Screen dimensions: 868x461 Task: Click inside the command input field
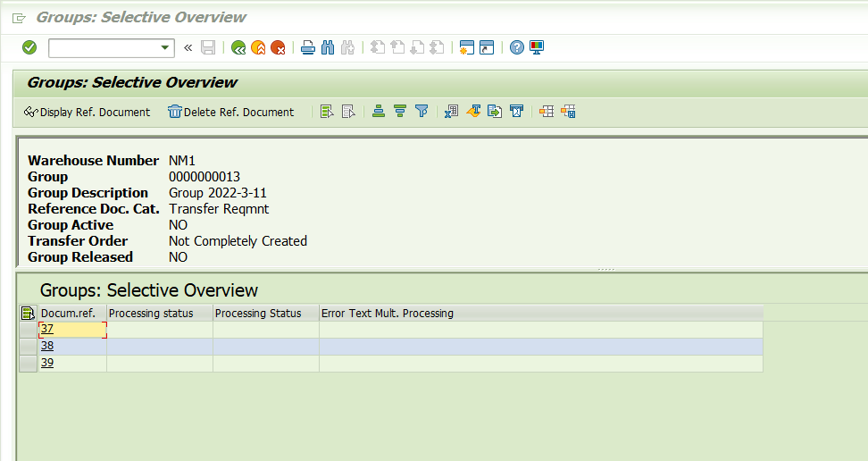[x=104, y=47]
